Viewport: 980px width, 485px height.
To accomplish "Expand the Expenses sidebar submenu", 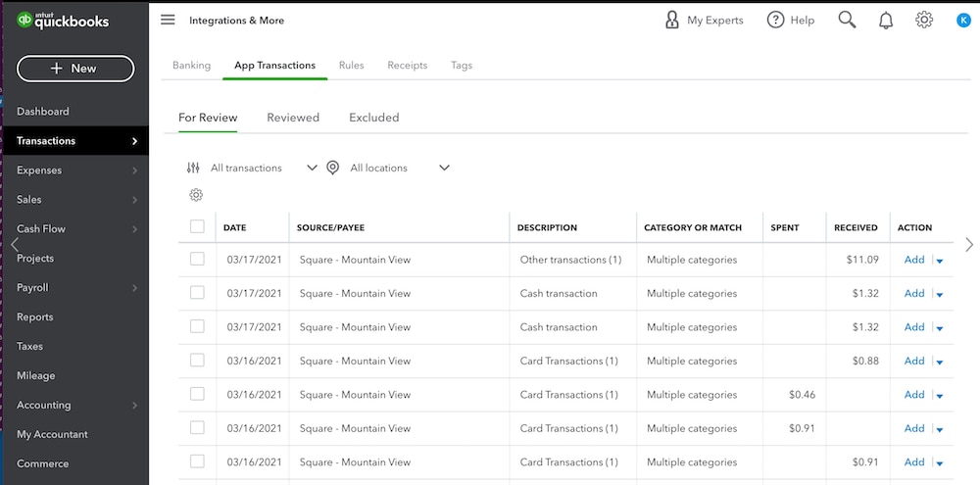I will click(134, 170).
